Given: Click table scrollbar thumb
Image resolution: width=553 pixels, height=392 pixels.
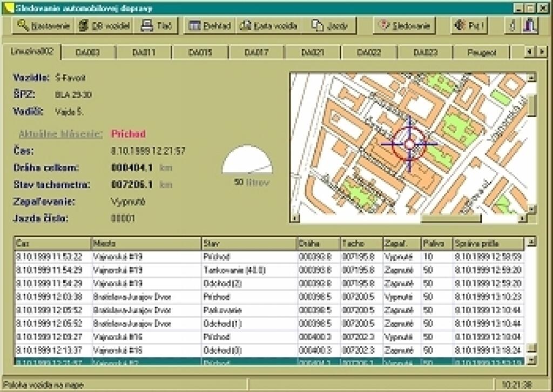Looking at the screenshot, I should click(531, 348).
